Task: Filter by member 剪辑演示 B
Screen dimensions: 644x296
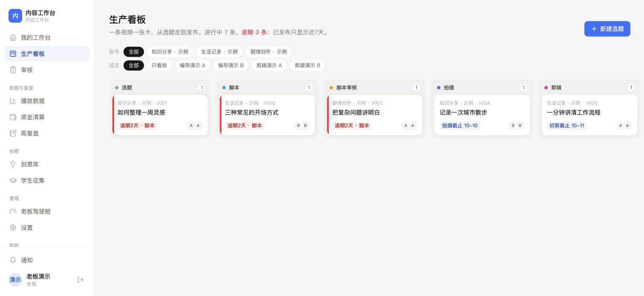Action: point(308,65)
